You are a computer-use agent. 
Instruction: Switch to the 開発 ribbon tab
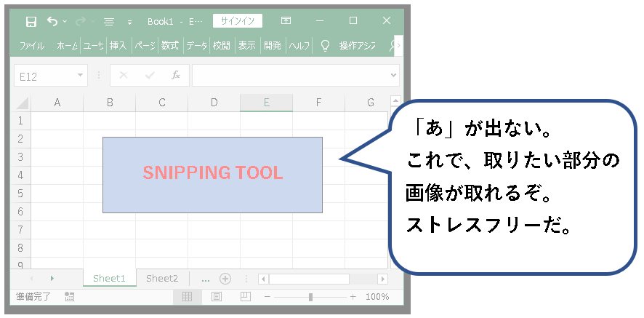273,46
